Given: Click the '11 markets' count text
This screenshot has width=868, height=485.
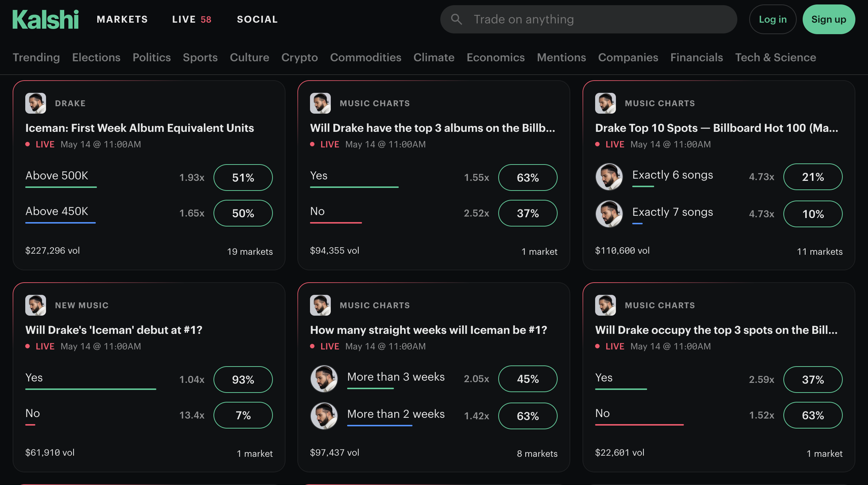Looking at the screenshot, I should click(x=820, y=251).
